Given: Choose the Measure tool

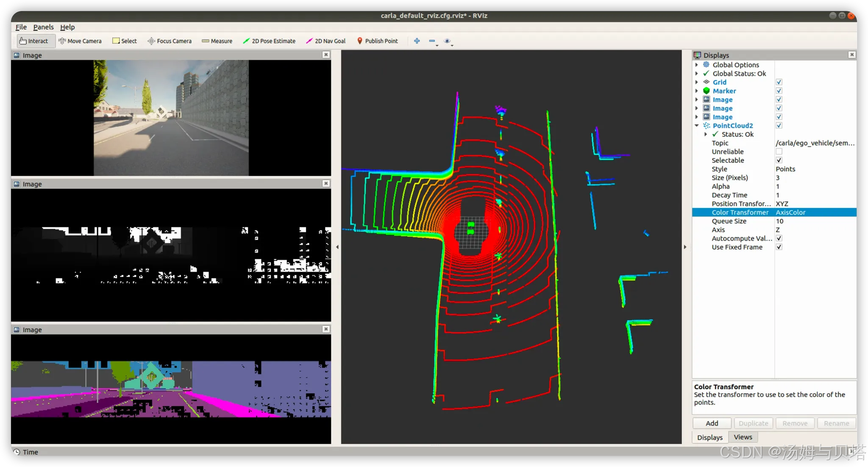Looking at the screenshot, I should [217, 41].
